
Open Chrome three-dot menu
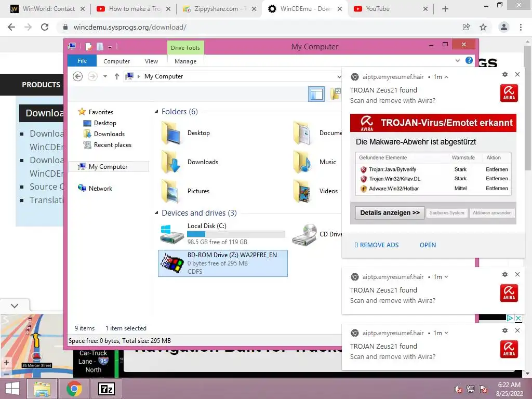tap(521, 27)
